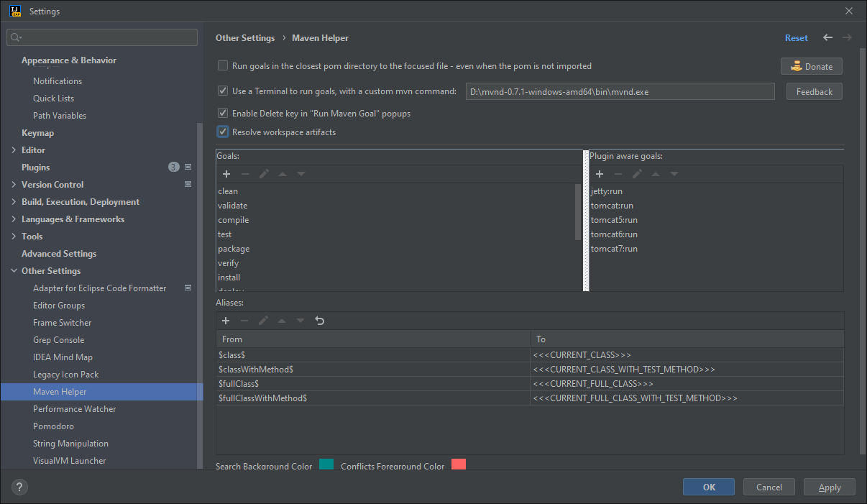
Task: Remove selected plugin aware goal
Action: pos(618,174)
